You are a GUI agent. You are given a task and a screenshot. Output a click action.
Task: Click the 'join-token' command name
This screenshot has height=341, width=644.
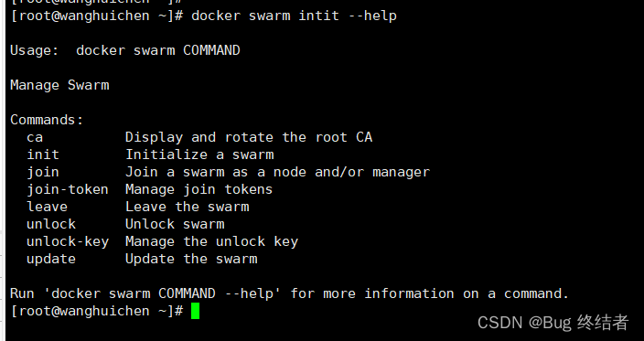68,189
